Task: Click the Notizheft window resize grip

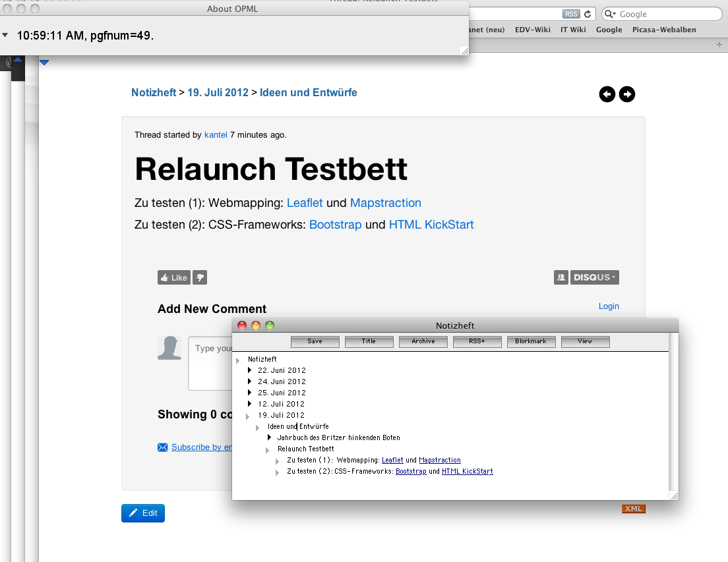Action: pyautogui.click(x=674, y=495)
